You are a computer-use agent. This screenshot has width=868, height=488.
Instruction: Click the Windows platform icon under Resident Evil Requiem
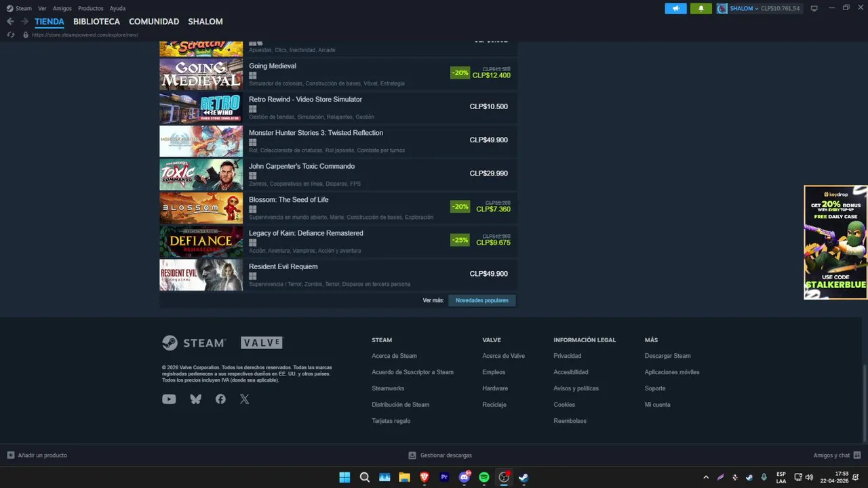(x=252, y=276)
